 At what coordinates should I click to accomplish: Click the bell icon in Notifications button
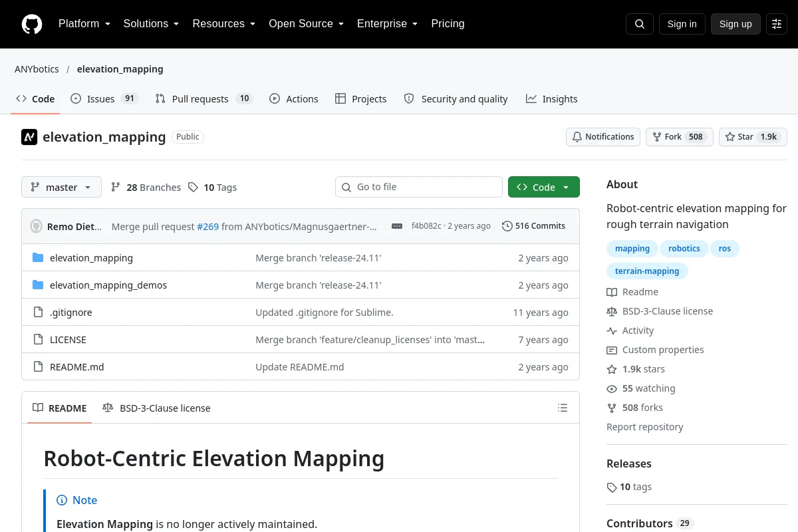(578, 137)
